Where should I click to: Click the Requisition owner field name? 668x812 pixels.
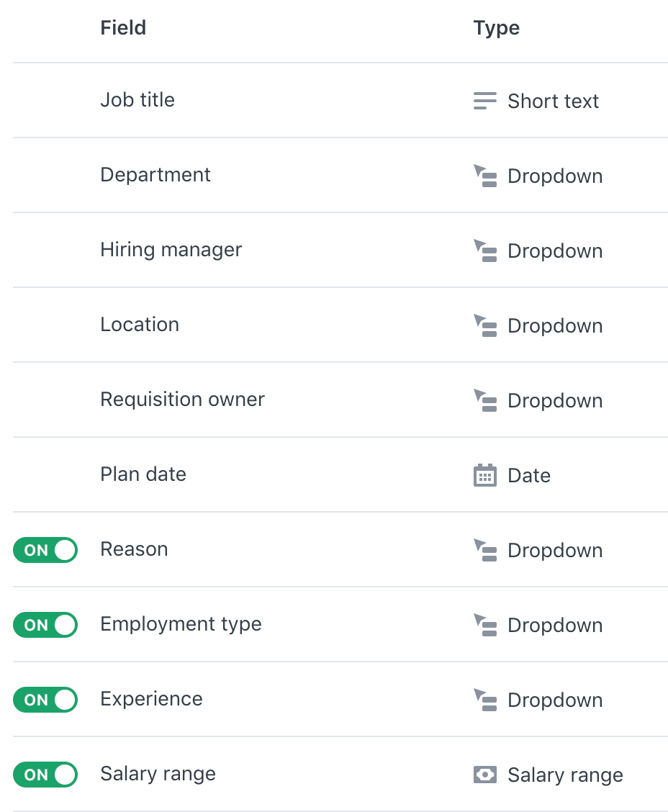point(182,400)
